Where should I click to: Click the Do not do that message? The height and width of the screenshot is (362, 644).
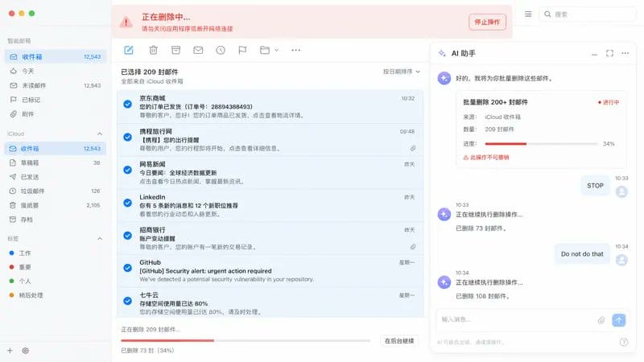click(x=582, y=254)
